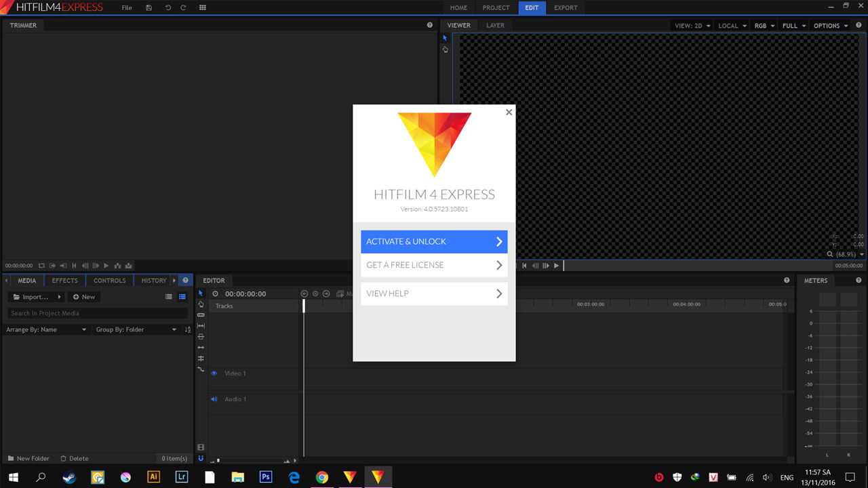The height and width of the screenshot is (488, 868).
Task: Open the Arrange By: Name dropdown
Action: [46, 329]
